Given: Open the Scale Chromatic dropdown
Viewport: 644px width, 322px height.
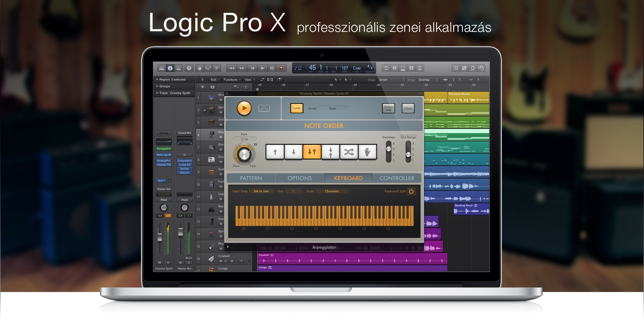Looking at the screenshot, I should (332, 191).
